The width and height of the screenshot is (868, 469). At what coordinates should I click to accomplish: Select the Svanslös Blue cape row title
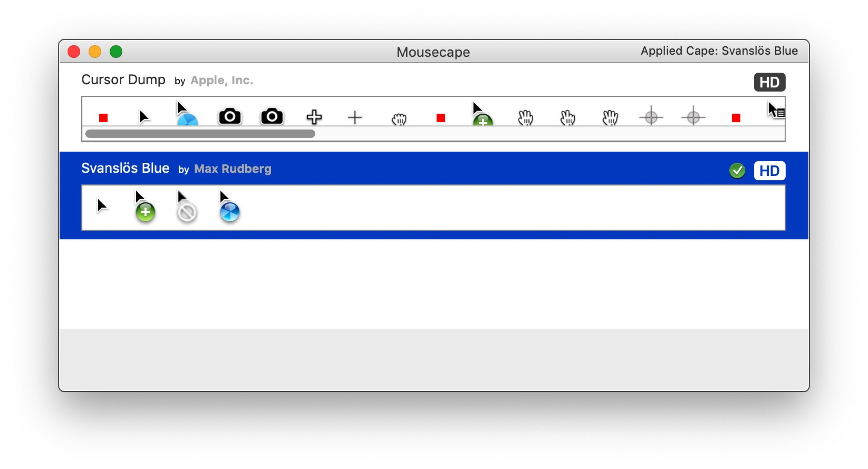pyautogui.click(x=125, y=168)
